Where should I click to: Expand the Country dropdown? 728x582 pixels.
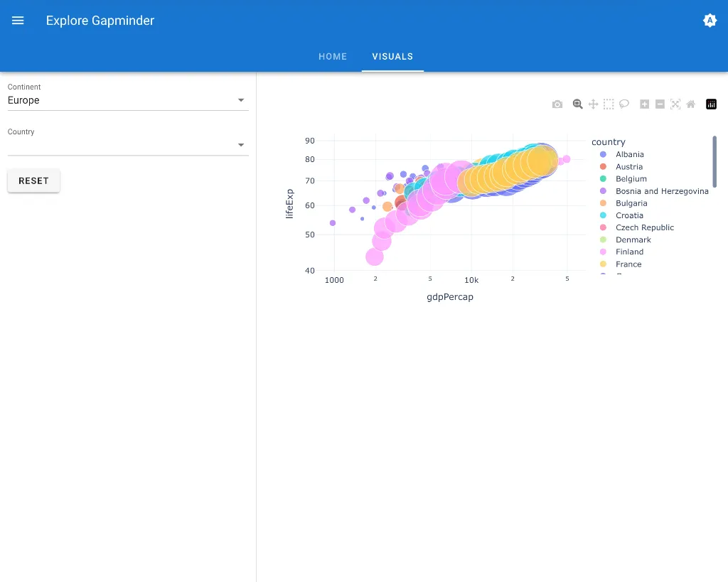pos(128,145)
